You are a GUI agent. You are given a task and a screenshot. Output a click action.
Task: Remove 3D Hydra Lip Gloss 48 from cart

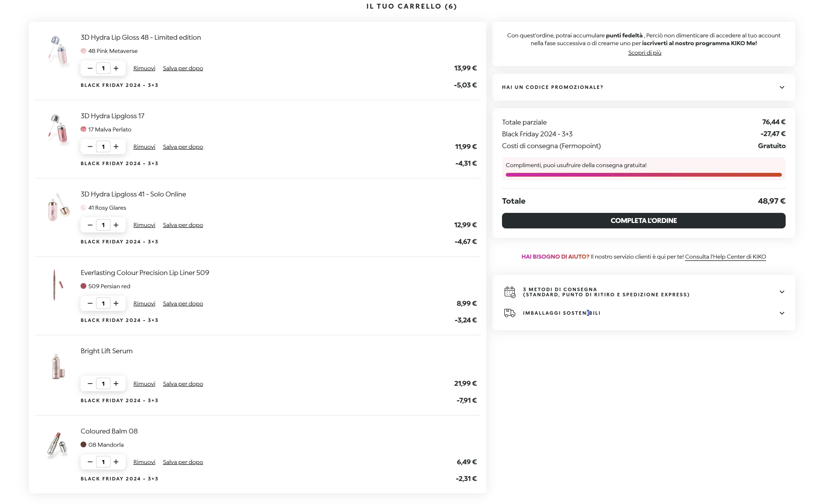[x=144, y=68]
